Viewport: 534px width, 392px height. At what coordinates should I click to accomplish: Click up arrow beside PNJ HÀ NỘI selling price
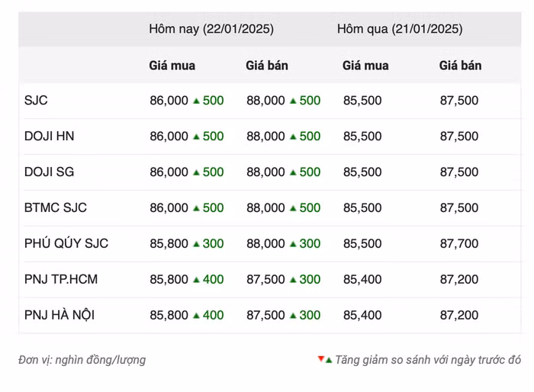tap(293, 316)
